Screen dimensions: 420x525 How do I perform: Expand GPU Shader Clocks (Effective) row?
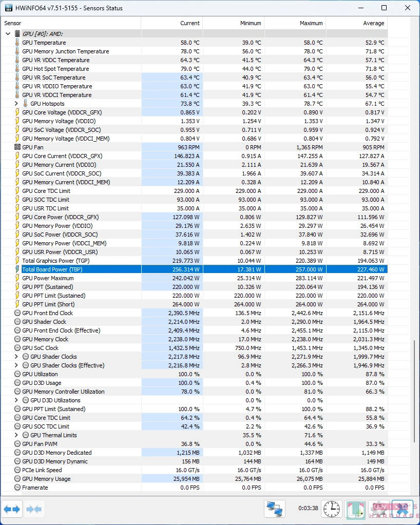16,365
